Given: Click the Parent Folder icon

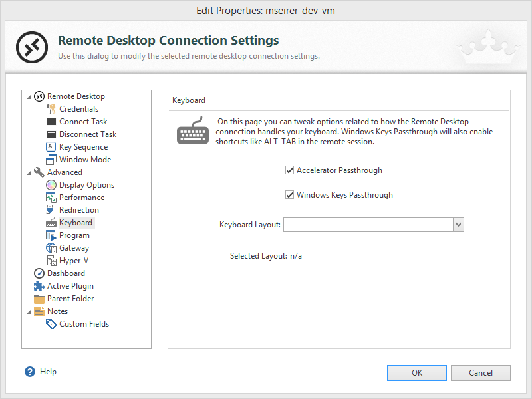Looking at the screenshot, I should [39, 299].
